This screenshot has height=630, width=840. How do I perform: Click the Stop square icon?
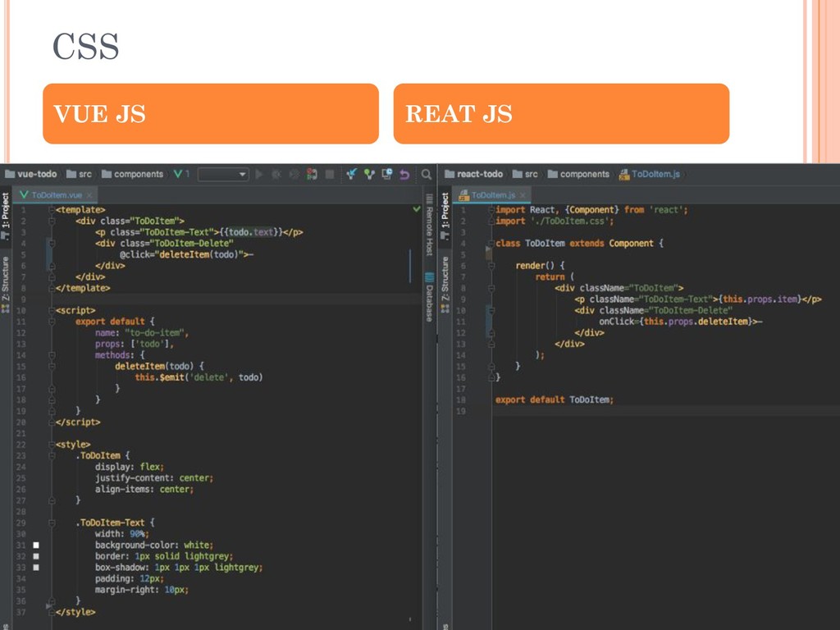click(x=330, y=174)
